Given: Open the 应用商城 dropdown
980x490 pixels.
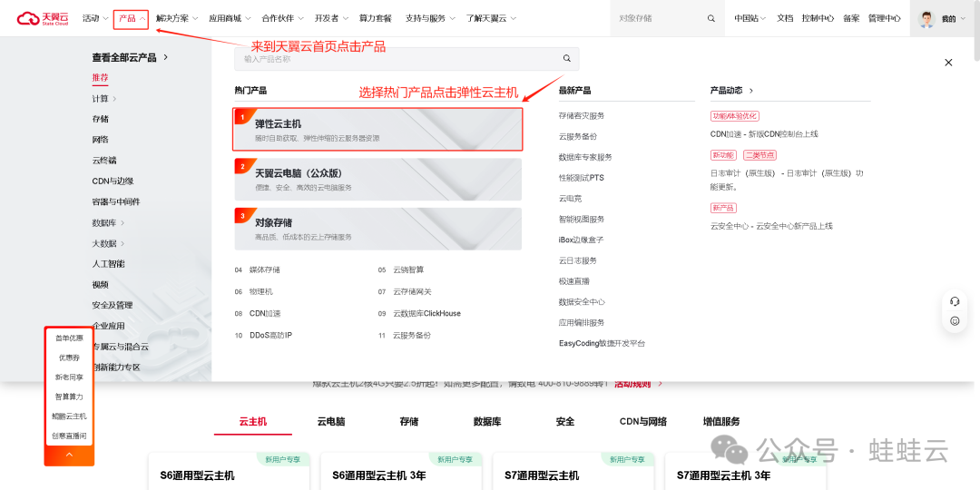Looking at the screenshot, I should coord(230,19).
